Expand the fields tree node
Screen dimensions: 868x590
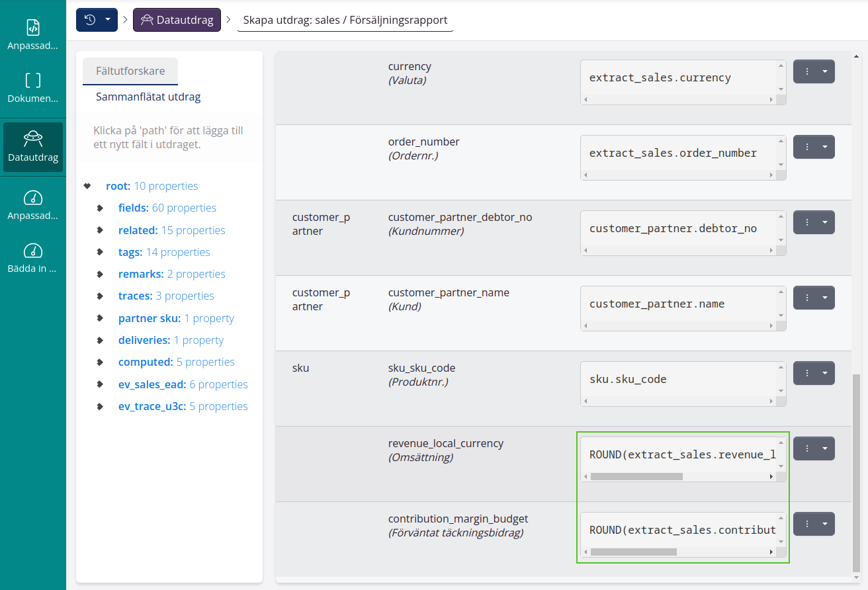[x=100, y=208]
